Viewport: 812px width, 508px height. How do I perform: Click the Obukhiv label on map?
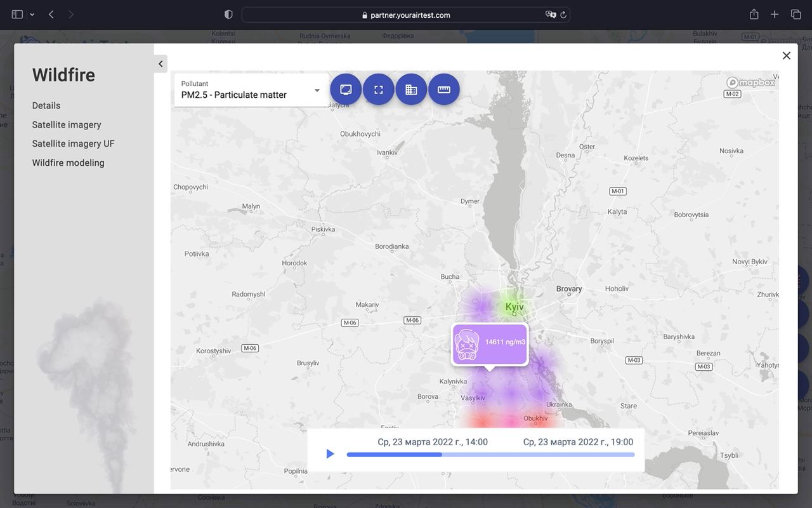(535, 418)
